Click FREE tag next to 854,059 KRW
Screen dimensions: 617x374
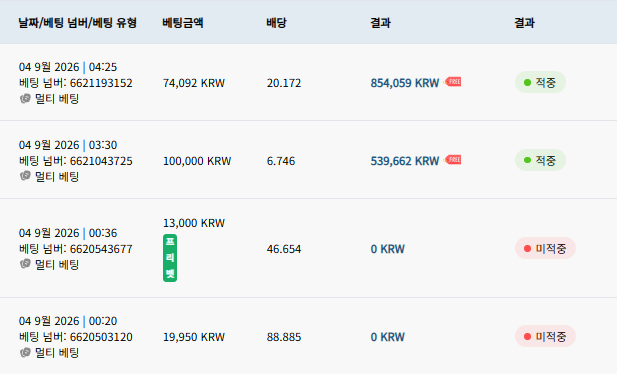point(453,82)
